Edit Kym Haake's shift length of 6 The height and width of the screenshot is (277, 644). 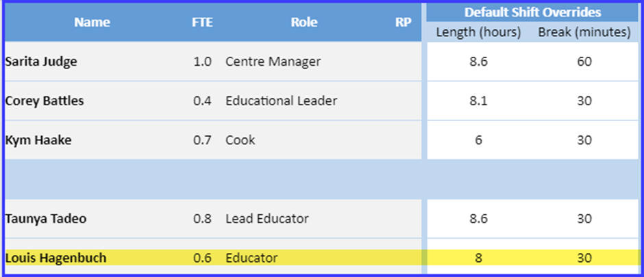click(x=478, y=140)
